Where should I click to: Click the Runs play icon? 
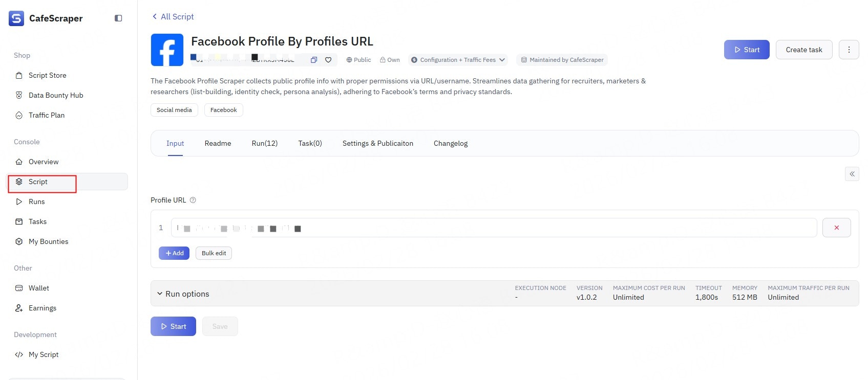point(19,202)
